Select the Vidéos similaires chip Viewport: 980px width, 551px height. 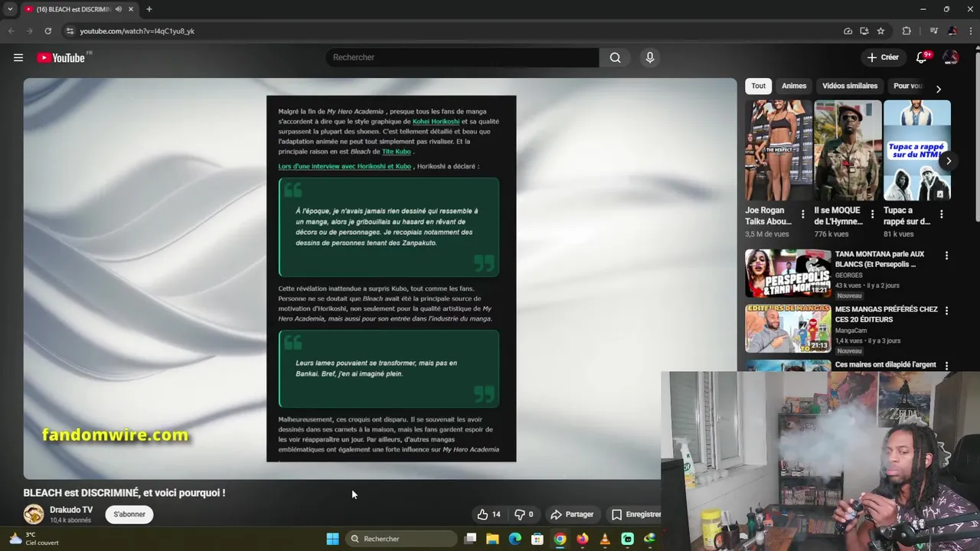(850, 86)
